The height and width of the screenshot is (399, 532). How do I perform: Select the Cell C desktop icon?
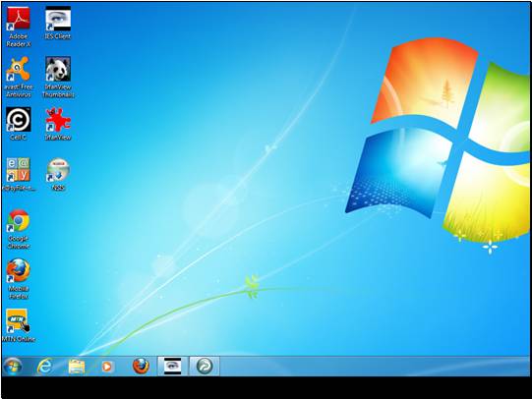tap(19, 124)
